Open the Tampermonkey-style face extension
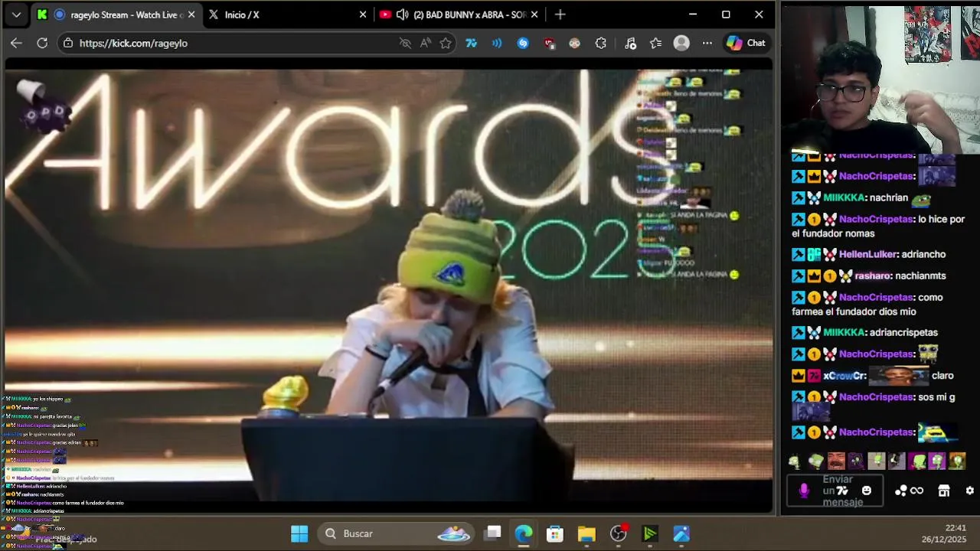Screen dimensions: 980x551 coord(574,43)
